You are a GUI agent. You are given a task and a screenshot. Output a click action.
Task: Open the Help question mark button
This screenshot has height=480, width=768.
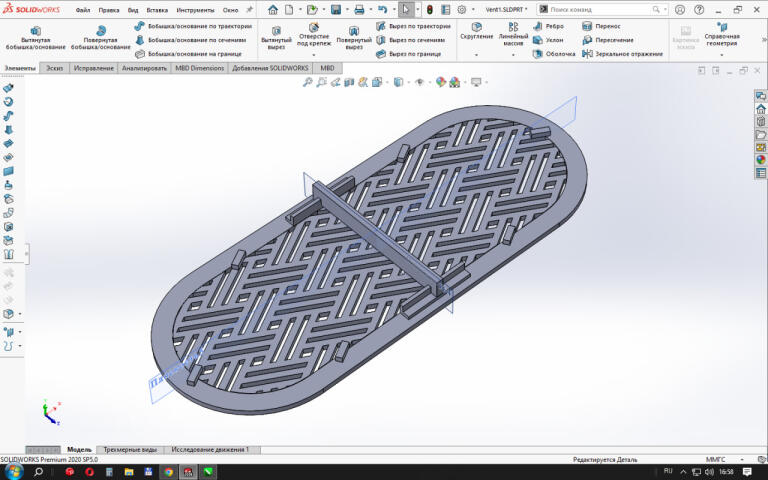(699, 9)
